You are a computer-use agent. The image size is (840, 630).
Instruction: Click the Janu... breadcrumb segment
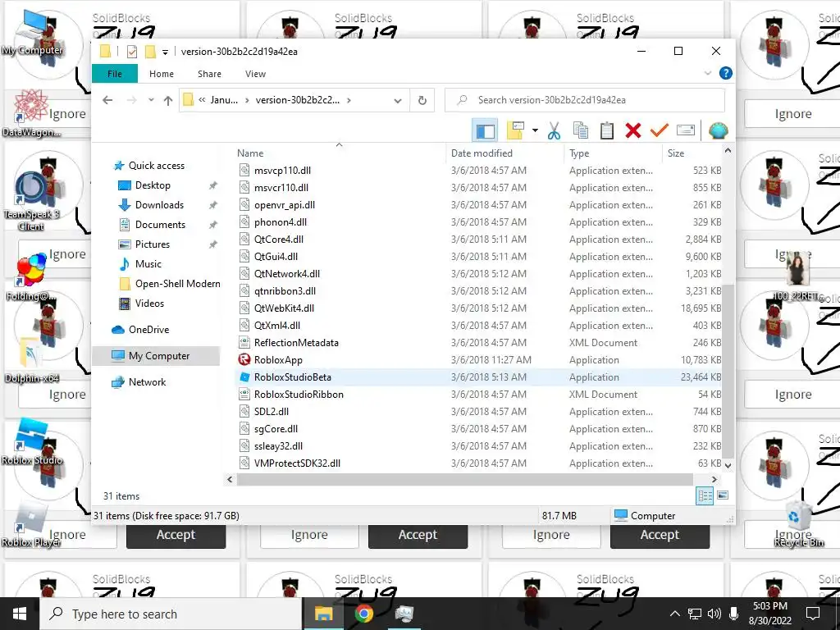pyautogui.click(x=224, y=100)
